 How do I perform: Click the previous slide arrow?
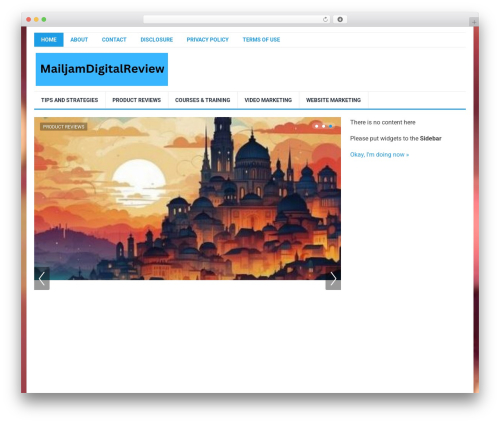tap(42, 279)
